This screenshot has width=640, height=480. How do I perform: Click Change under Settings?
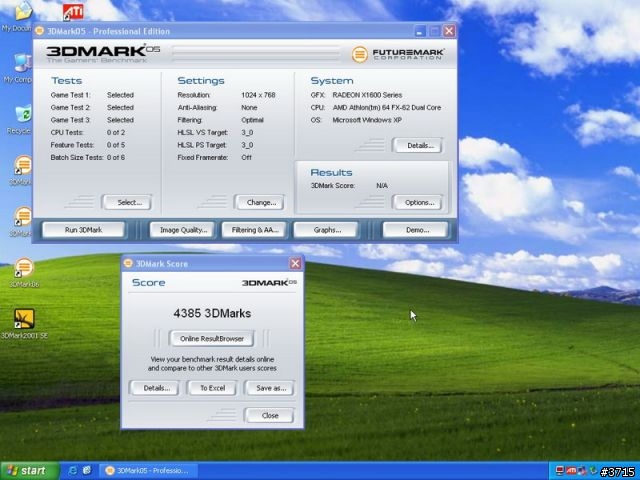[261, 202]
